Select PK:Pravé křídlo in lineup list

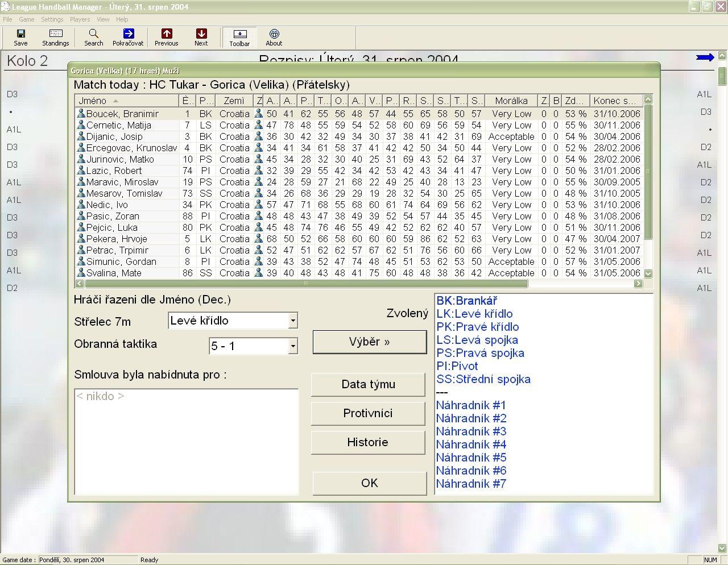point(478,327)
